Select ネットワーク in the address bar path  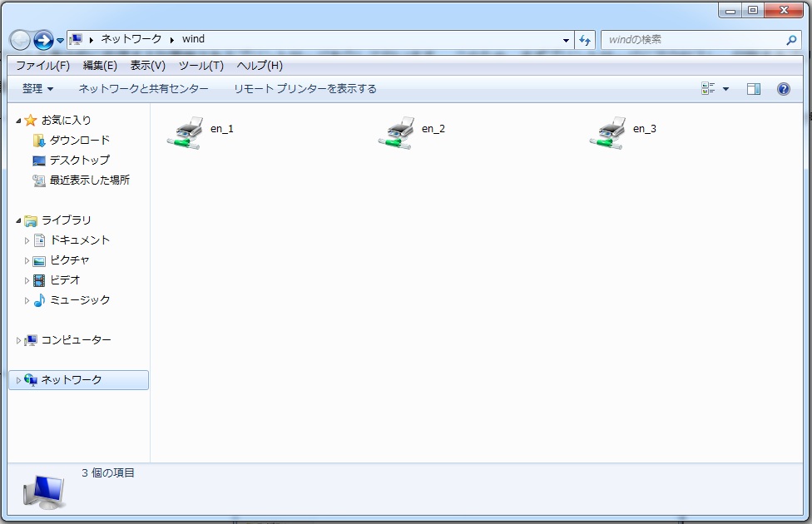(131, 39)
